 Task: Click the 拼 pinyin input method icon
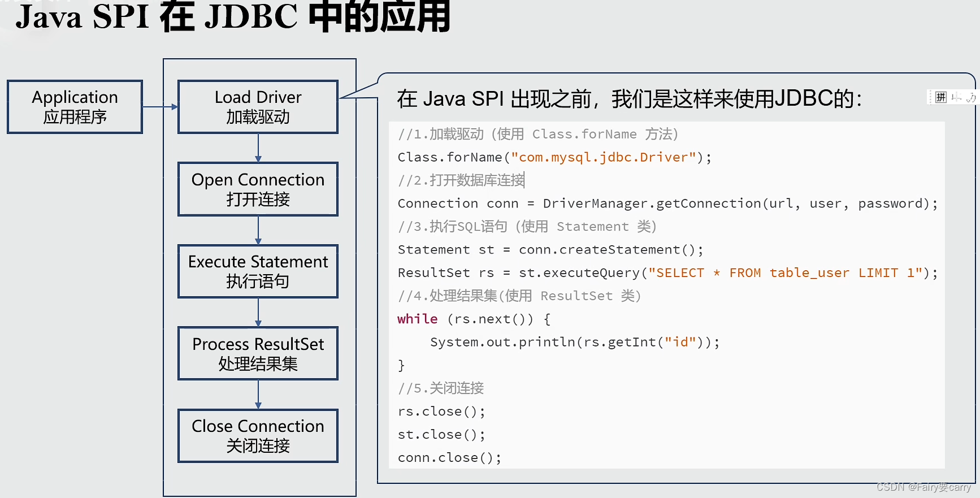[940, 97]
